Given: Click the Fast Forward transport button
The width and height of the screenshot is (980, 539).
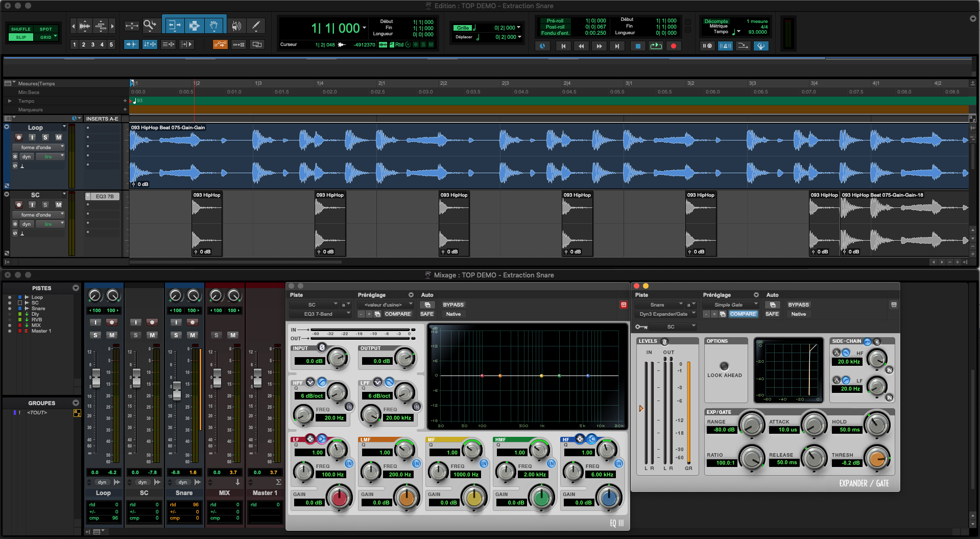Looking at the screenshot, I should pos(599,46).
